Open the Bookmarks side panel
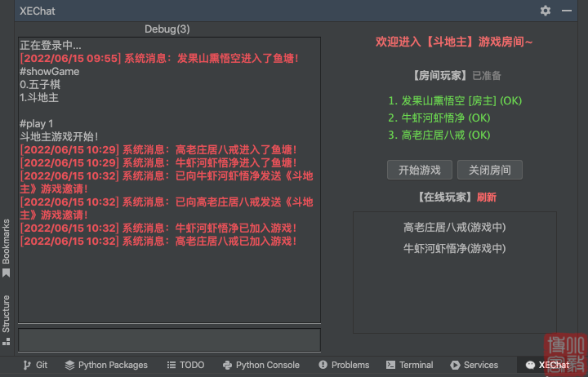 6,248
